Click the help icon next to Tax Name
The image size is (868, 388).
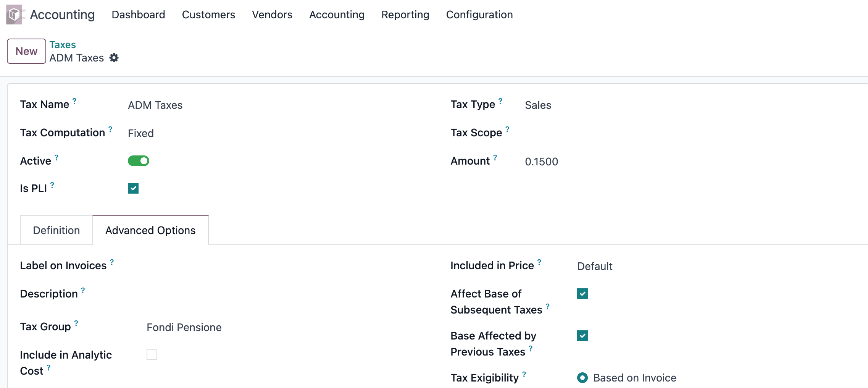click(x=74, y=101)
